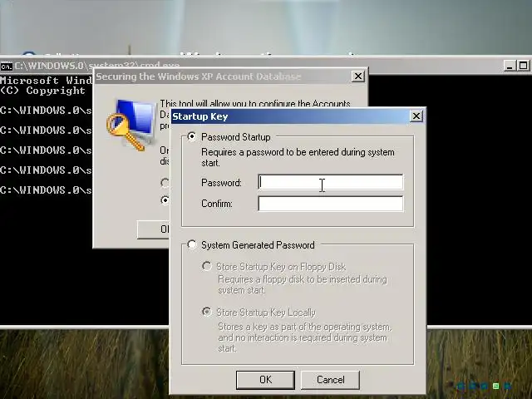The height and width of the screenshot is (399, 532).
Task: Close the Securing the Windows XP Account Database dialog
Action: coord(358,76)
